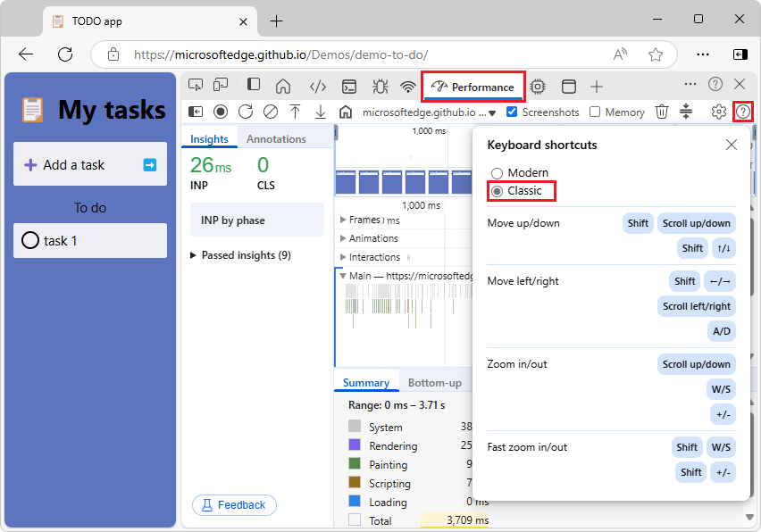The image size is (761, 532).
Task: Select the Modern radio button
Action: pos(497,173)
